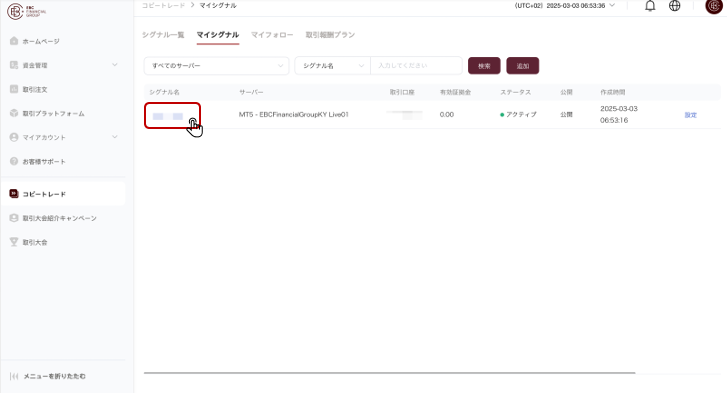Switch to the マイフォロー tab

coord(272,35)
